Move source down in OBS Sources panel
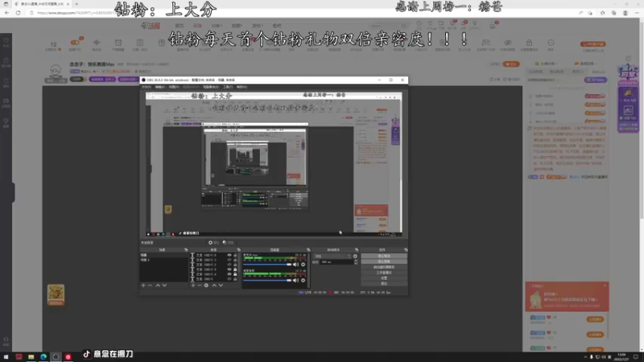This screenshot has width=644, height=362. point(221,286)
